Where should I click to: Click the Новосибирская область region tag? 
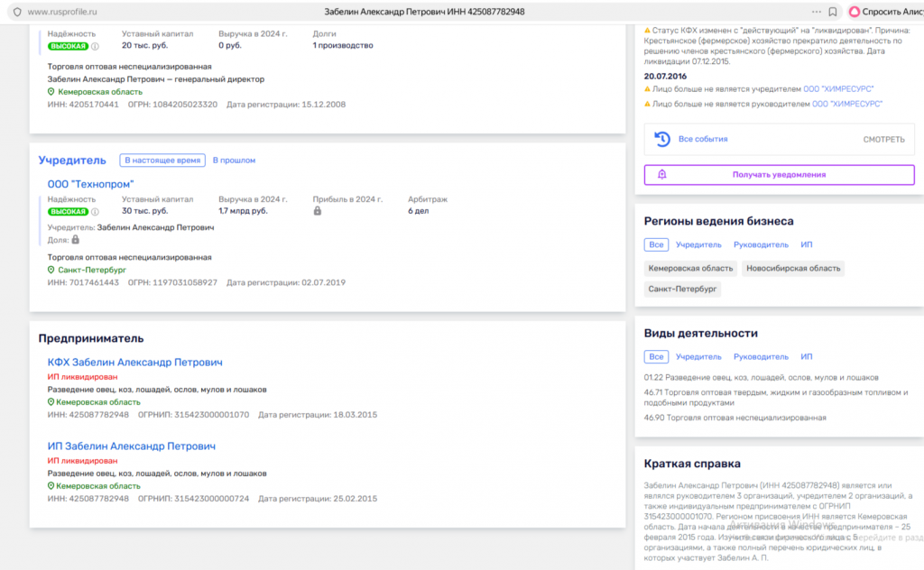(792, 269)
